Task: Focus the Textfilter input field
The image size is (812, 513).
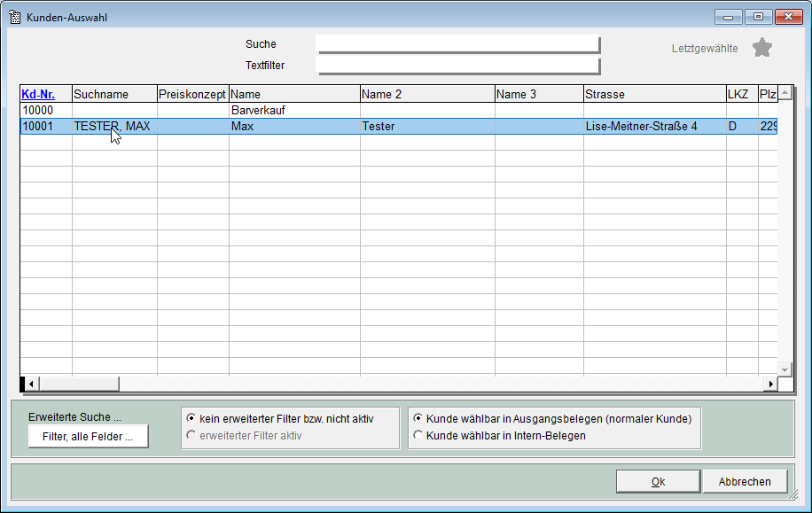Action: click(457, 66)
